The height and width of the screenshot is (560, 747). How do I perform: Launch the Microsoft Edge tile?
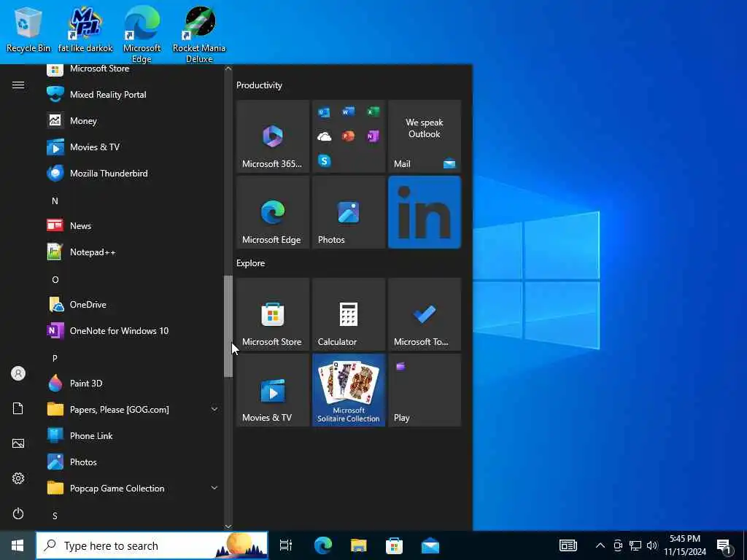point(273,212)
